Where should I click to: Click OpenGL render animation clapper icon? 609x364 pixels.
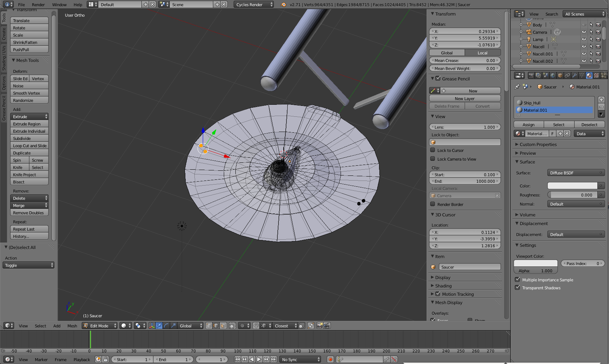(x=327, y=326)
